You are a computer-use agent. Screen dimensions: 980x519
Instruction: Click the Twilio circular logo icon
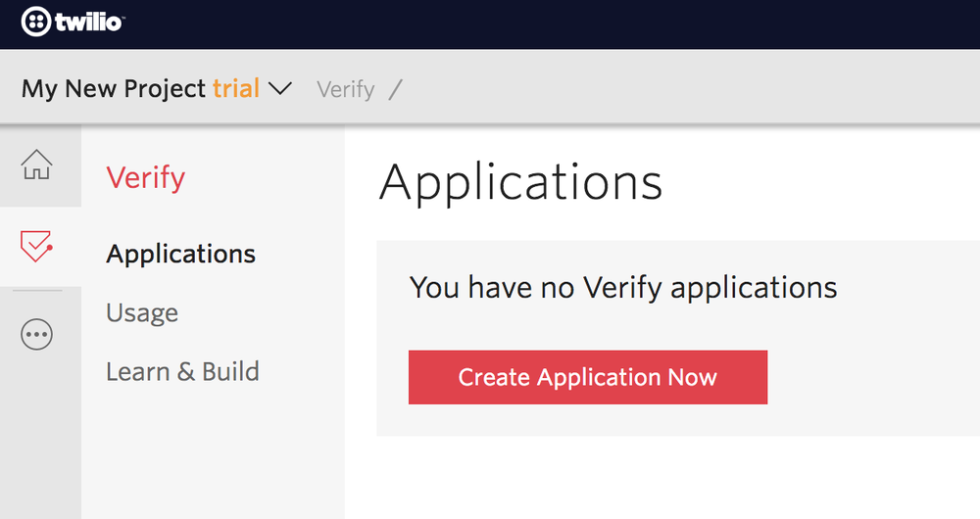pyautogui.click(x=35, y=22)
